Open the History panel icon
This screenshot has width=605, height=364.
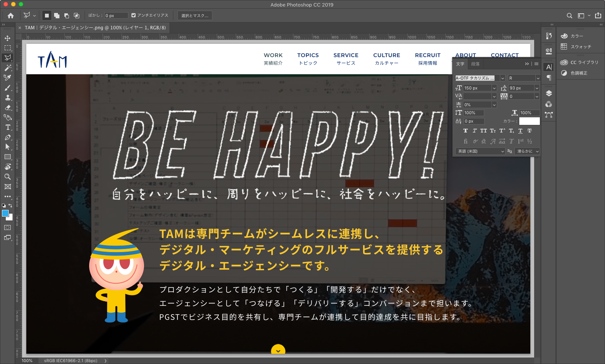pos(549,36)
